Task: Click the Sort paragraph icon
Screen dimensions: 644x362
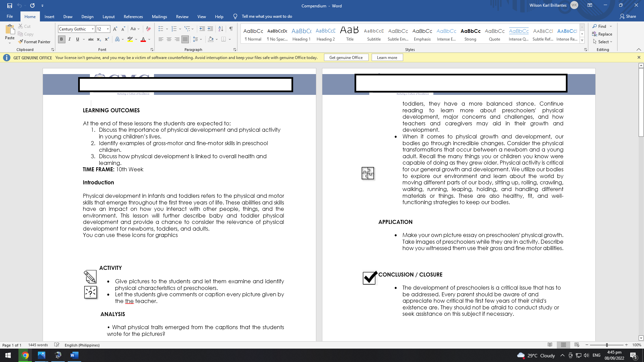Action: (x=221, y=29)
